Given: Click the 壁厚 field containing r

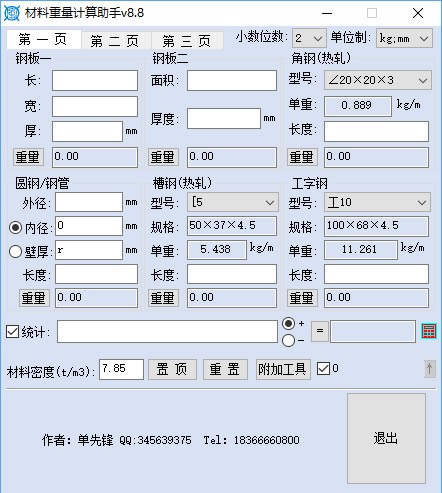Looking at the screenshot, I should pyautogui.click(x=89, y=250).
